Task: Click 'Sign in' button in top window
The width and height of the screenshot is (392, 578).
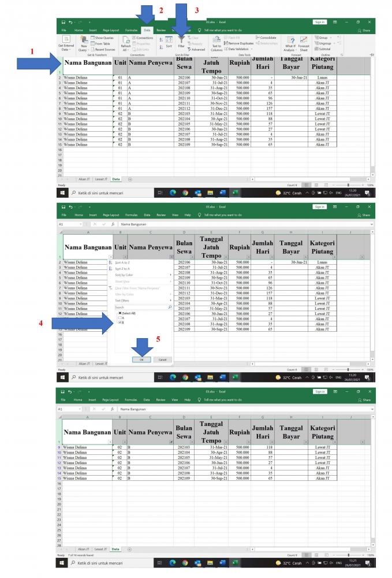Action: (319, 22)
